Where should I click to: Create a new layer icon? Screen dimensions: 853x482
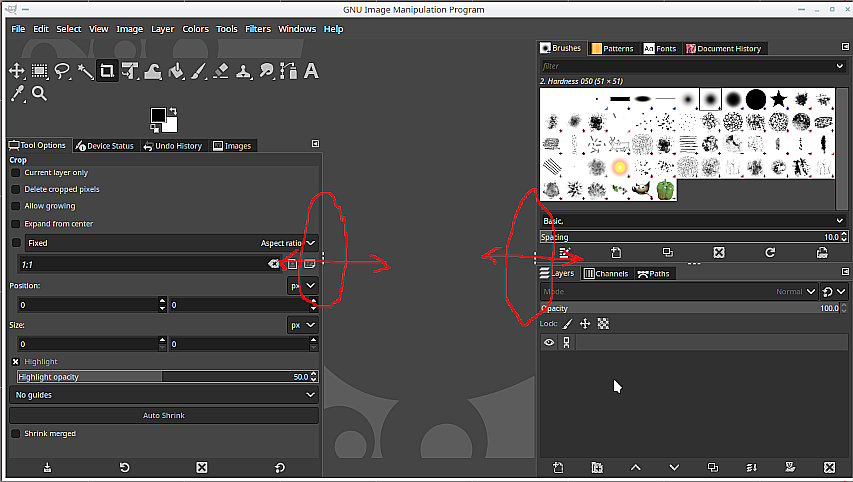coord(558,467)
